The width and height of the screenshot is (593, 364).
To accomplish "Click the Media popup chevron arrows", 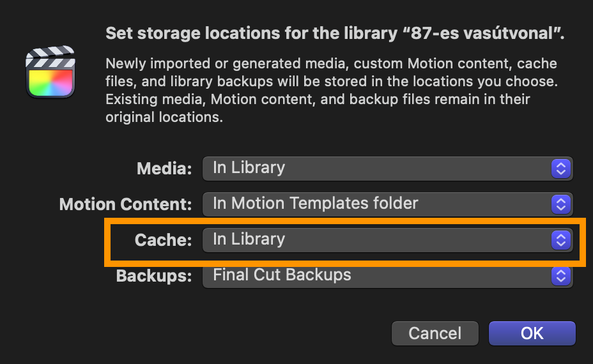I will click(561, 169).
